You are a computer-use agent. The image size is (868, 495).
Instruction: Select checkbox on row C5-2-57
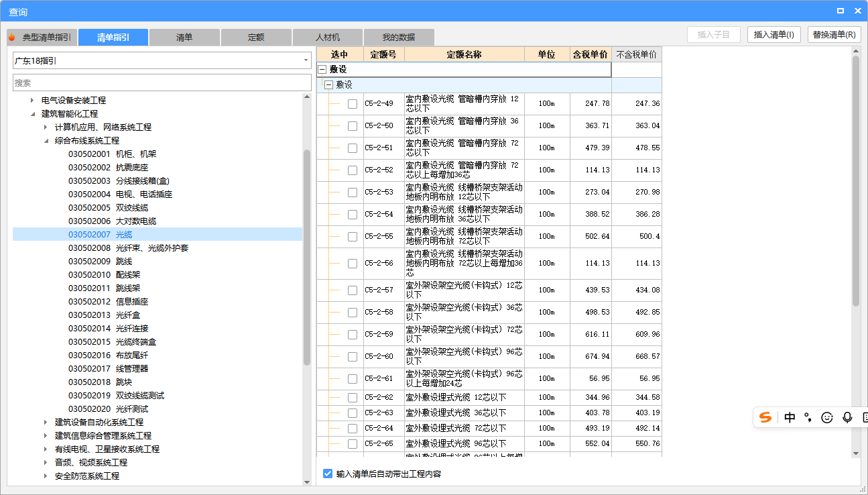point(352,290)
